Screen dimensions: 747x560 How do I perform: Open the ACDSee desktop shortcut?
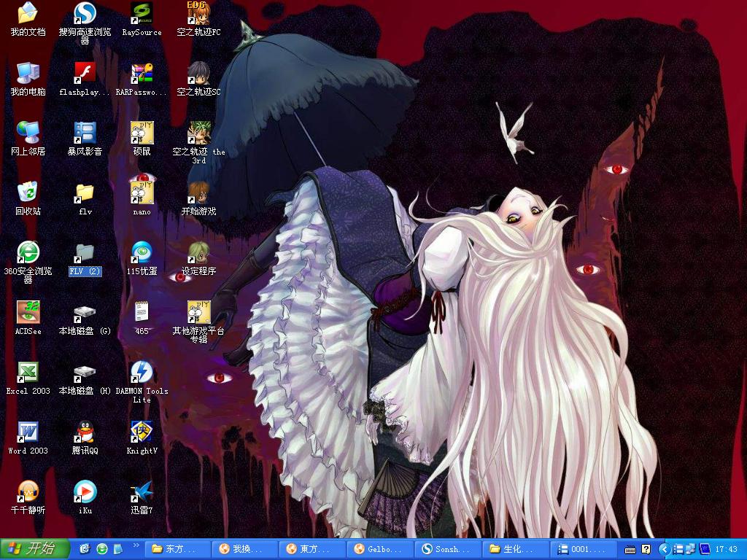(28, 313)
